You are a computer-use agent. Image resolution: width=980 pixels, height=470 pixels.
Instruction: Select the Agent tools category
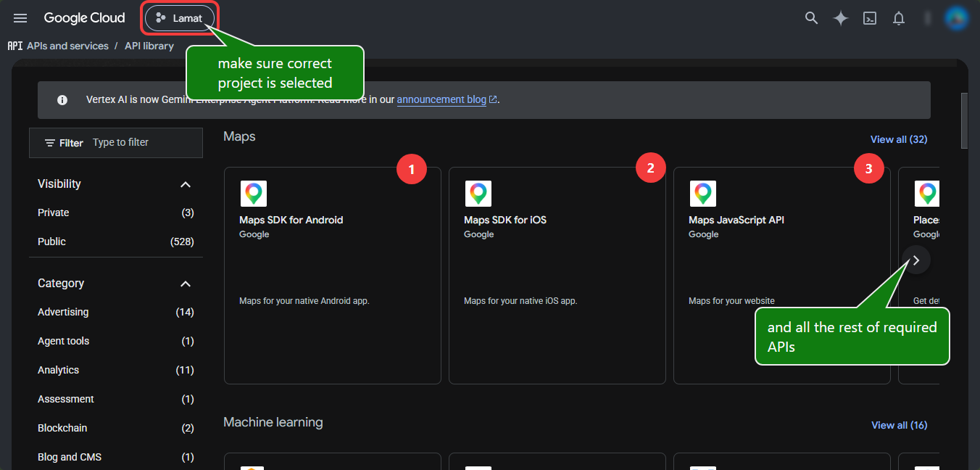116,341
